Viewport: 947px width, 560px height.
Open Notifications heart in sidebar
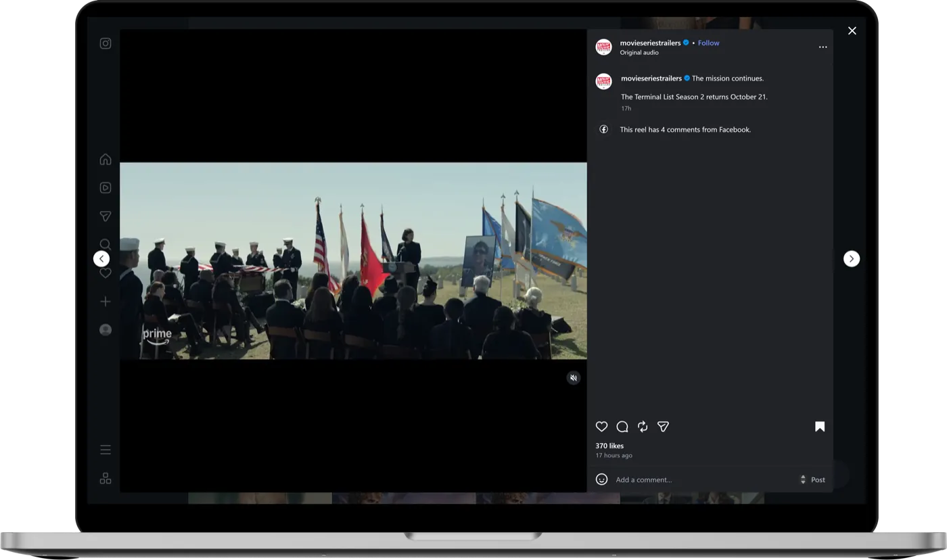coord(106,273)
